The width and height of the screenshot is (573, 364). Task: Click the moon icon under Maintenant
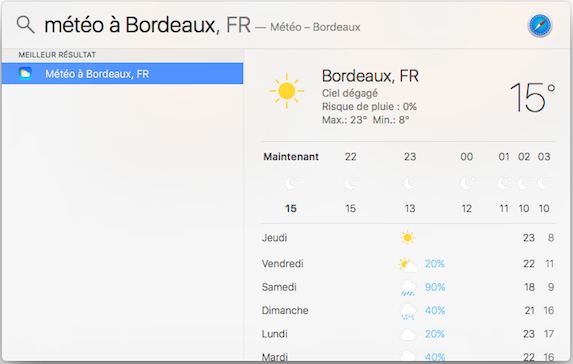point(292,183)
